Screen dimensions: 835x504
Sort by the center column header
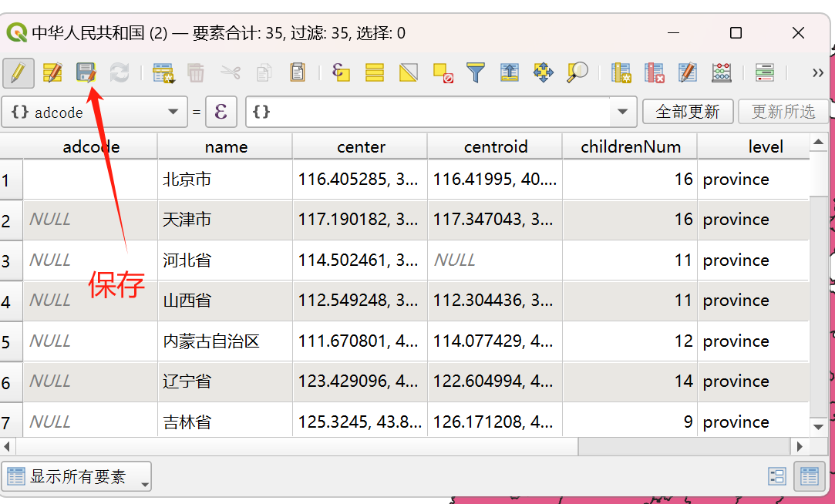point(361,146)
